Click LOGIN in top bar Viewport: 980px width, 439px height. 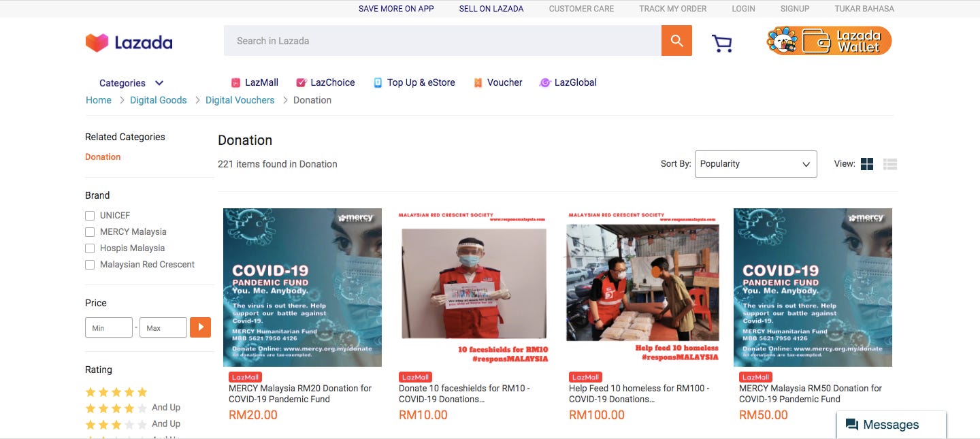(743, 9)
